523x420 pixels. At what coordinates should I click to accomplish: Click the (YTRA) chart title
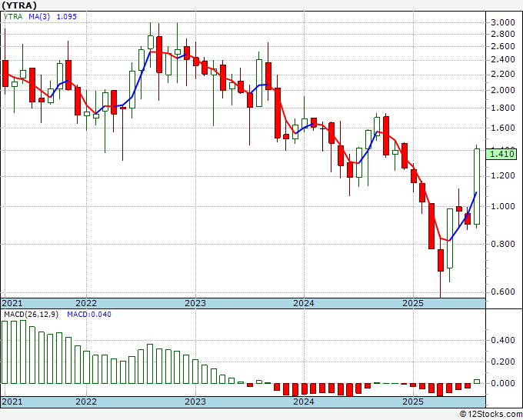tap(19, 5)
